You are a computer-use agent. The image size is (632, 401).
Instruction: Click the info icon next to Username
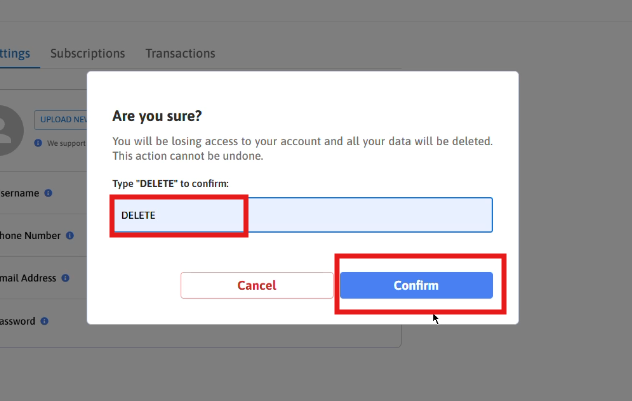[48, 193]
